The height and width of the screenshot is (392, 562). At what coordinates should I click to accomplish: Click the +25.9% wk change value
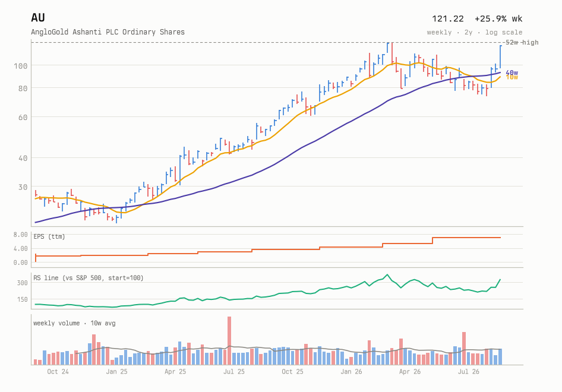pos(498,18)
